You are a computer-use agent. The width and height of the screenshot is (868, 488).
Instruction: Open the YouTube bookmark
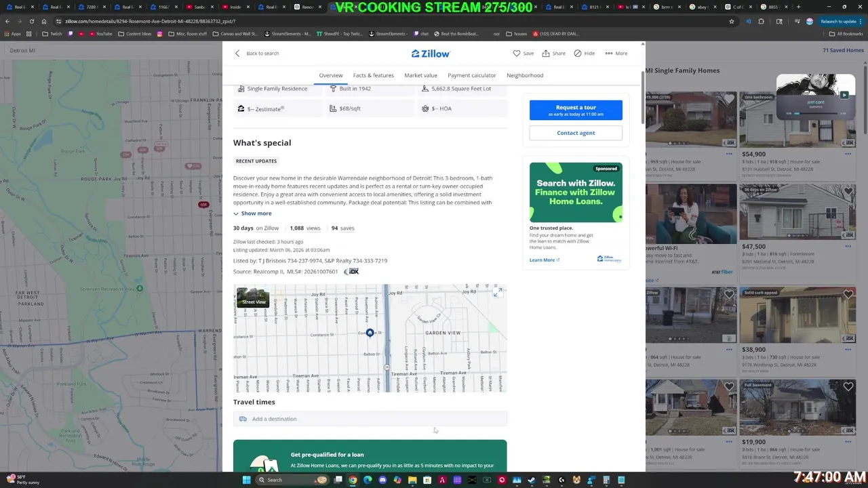point(100,33)
